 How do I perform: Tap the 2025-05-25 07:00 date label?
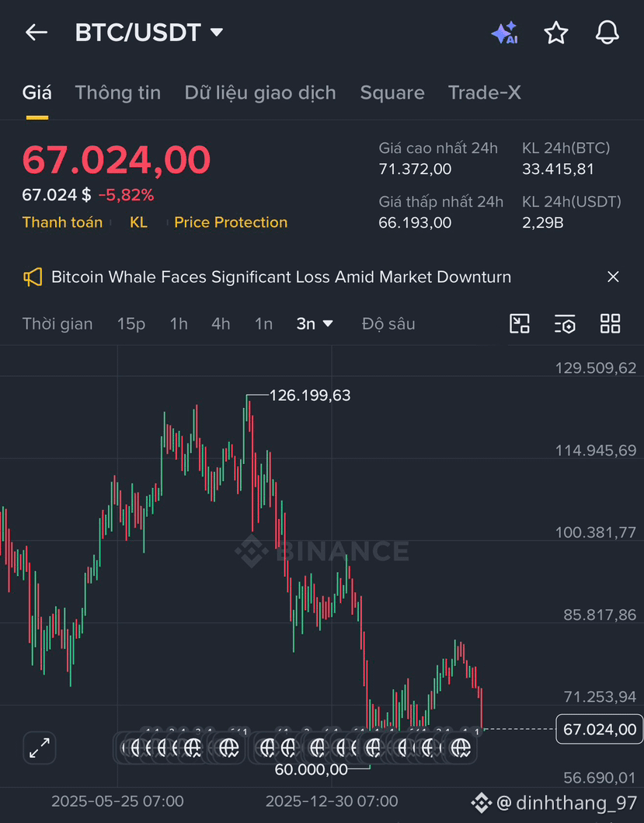click(x=117, y=801)
